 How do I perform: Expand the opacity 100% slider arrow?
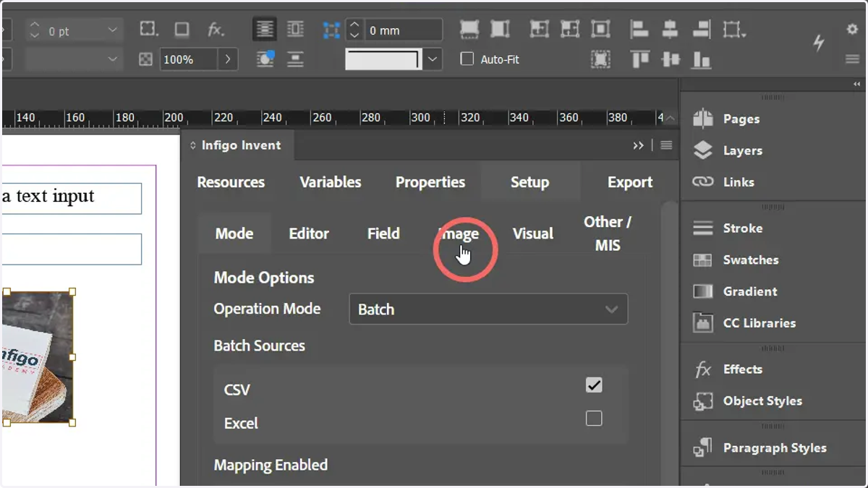pyautogui.click(x=228, y=59)
